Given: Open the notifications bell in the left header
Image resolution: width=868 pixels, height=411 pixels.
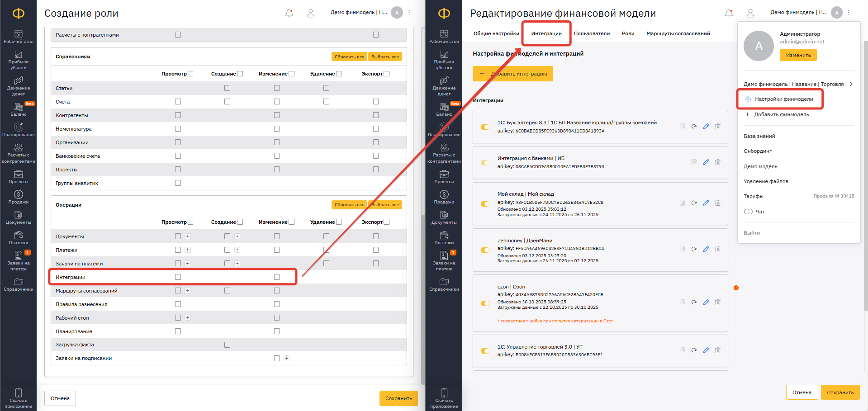Looking at the screenshot, I should click(x=289, y=13).
